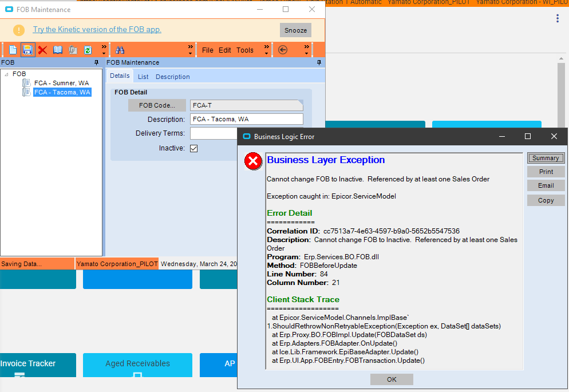
Task: Click the Program: Erp.Services.BO.FOB.dll line
Action: (323, 257)
